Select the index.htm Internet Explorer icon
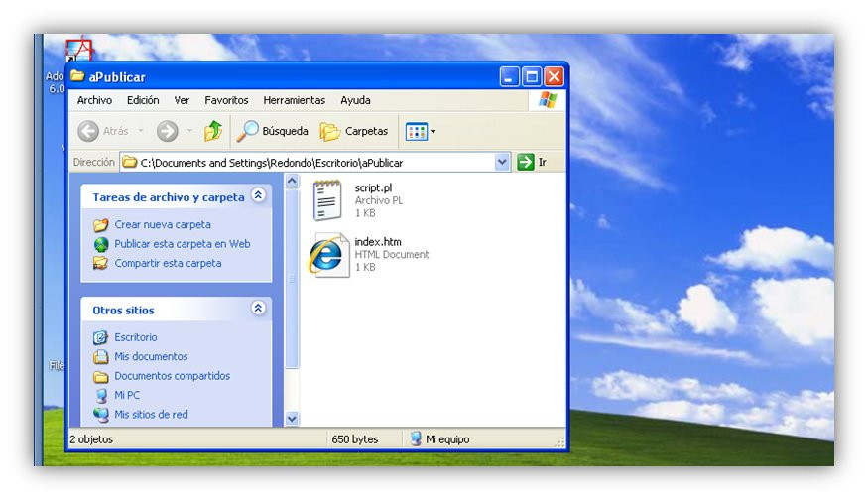 click(x=327, y=255)
